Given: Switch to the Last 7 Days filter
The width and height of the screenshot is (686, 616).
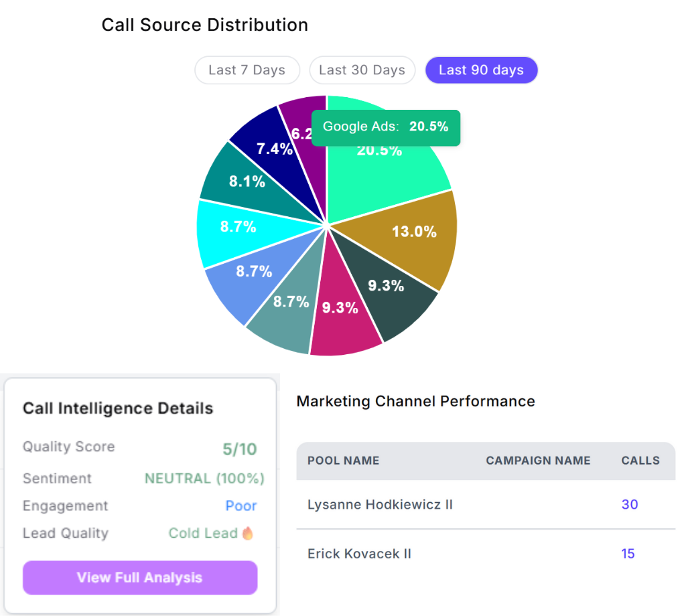Looking at the screenshot, I should (247, 70).
